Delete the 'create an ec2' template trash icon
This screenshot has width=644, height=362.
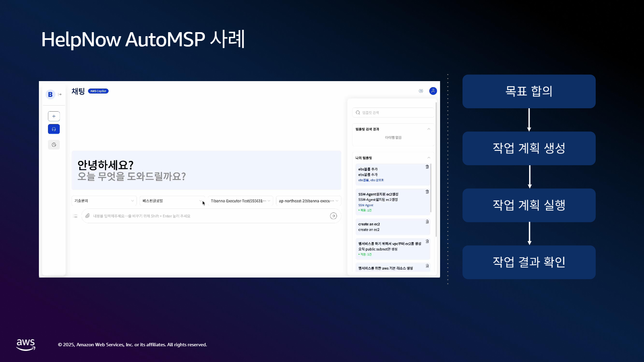tap(427, 222)
